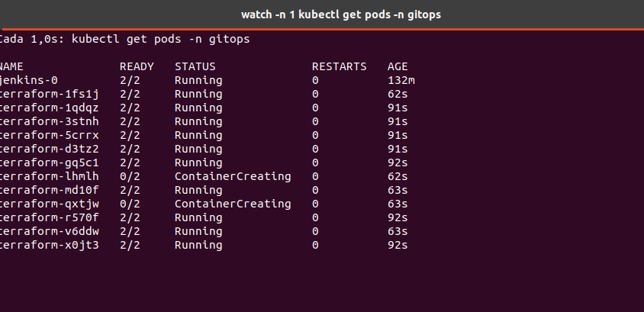Click the terraform-gq5c1 pod name
644x312 pixels.
pyautogui.click(x=49, y=162)
